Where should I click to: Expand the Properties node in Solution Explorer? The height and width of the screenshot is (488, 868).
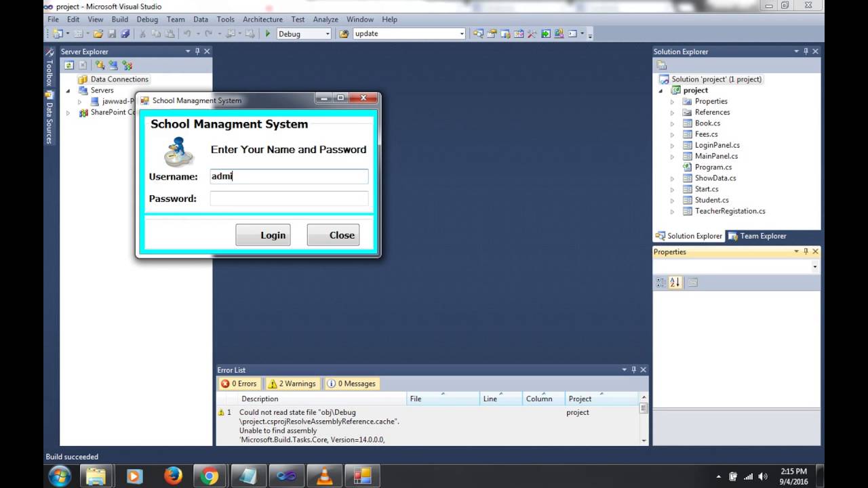673,102
